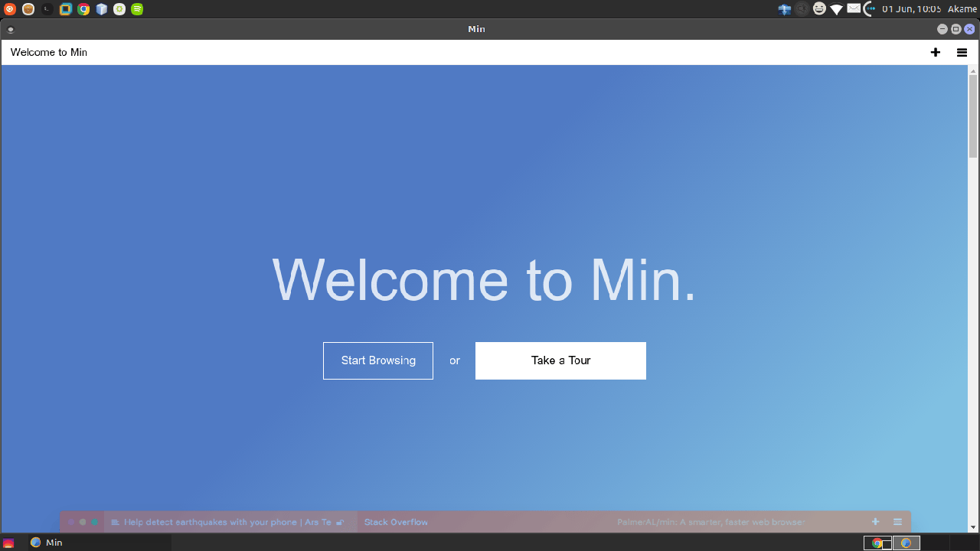Click the Ubuntu logo launcher icon

click(x=10, y=9)
